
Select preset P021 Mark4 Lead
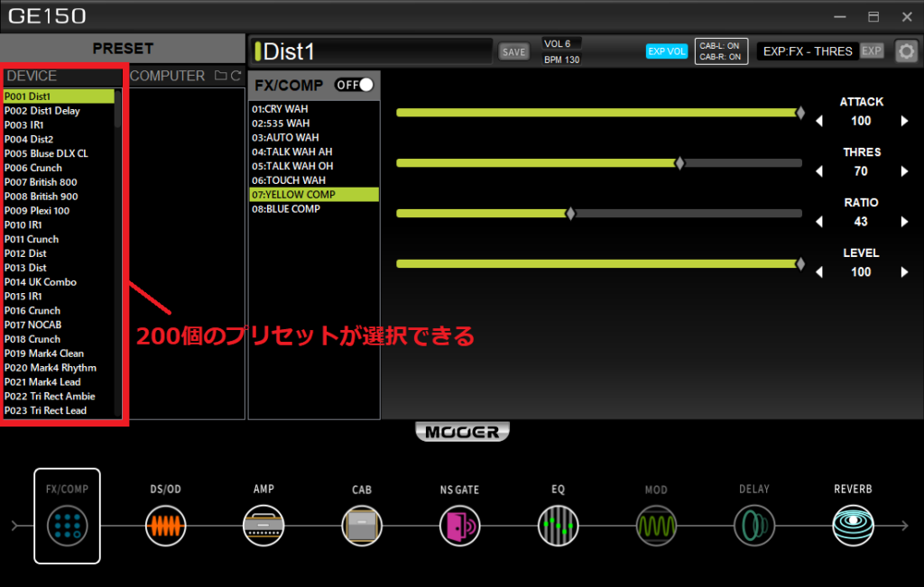[x=59, y=381]
